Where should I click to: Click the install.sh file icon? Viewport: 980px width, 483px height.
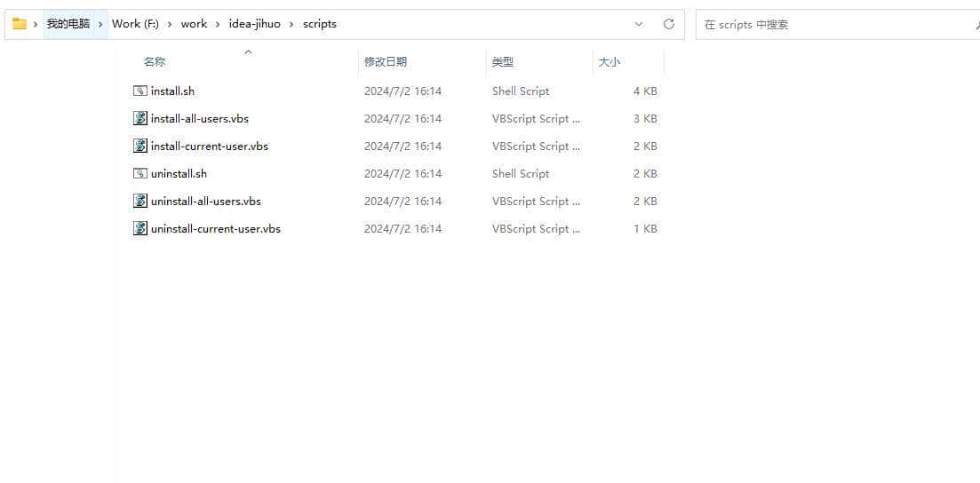coord(140,91)
